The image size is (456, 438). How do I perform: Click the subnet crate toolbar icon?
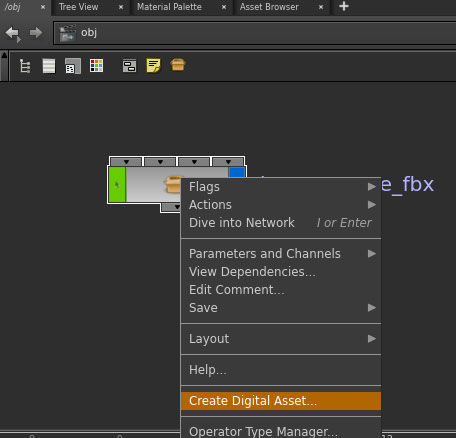click(x=178, y=65)
